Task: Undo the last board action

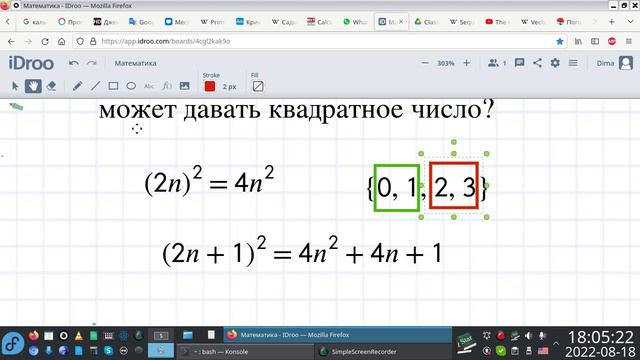Action: [x=74, y=63]
